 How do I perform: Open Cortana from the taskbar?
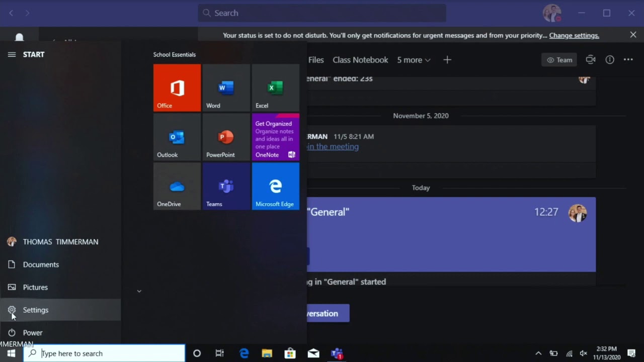197,353
